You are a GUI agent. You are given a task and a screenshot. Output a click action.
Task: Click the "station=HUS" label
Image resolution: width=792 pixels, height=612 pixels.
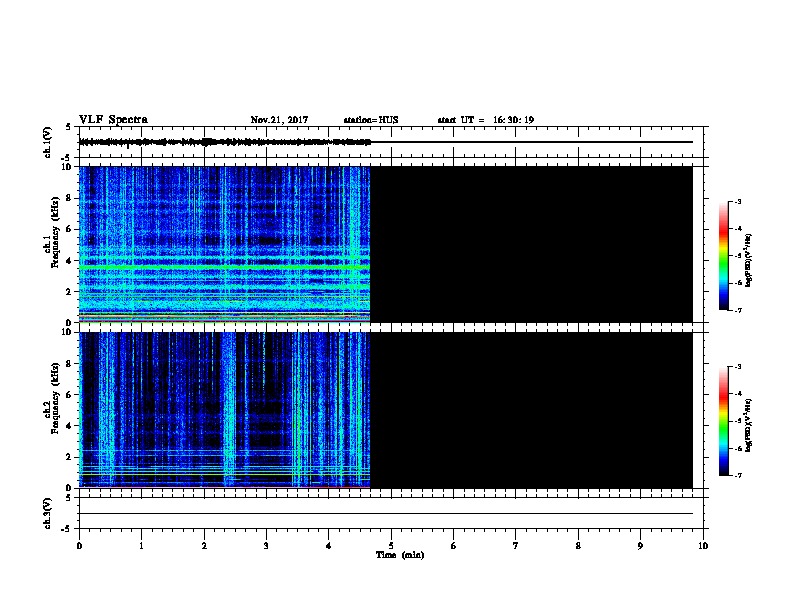click(371, 120)
